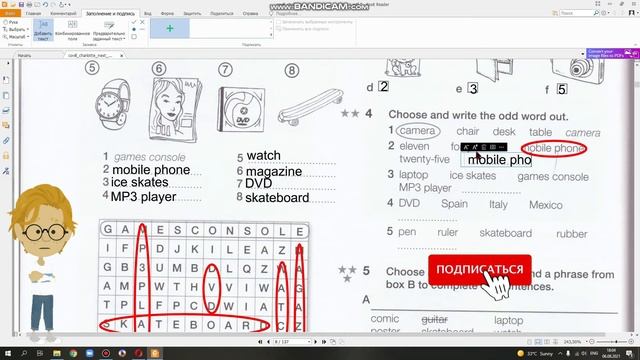Switch to the Комментарий ribbon tab
Screen dimensions: 640x360
63,13
